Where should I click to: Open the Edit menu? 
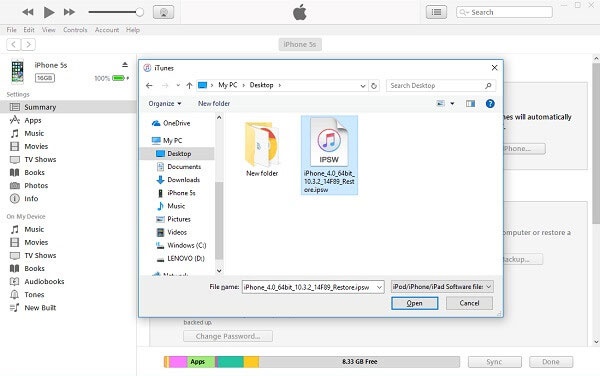(x=29, y=30)
